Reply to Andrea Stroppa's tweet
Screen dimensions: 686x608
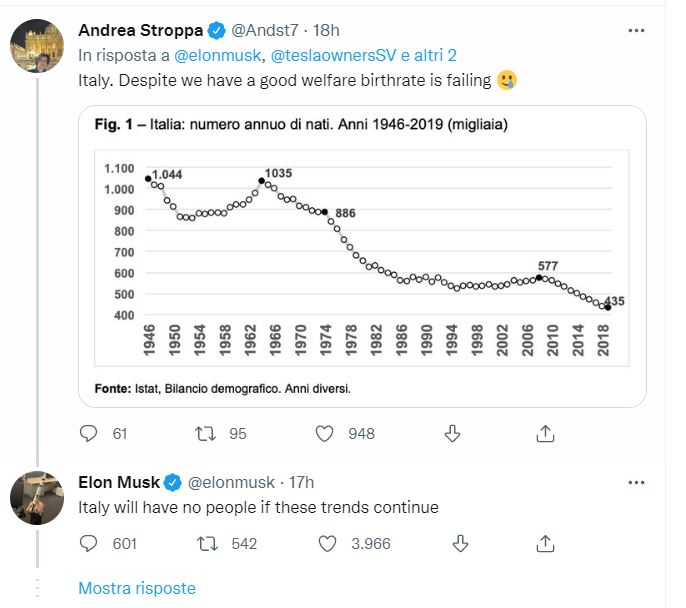pyautogui.click(x=88, y=433)
